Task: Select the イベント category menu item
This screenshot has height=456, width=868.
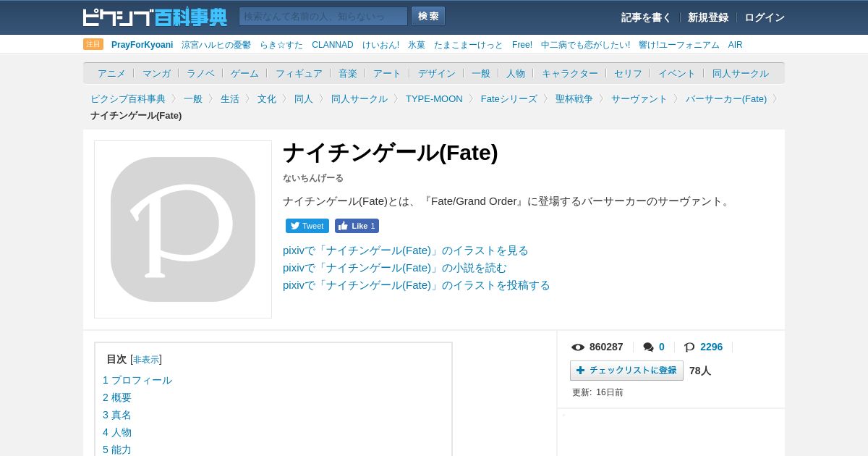Action: (677, 73)
